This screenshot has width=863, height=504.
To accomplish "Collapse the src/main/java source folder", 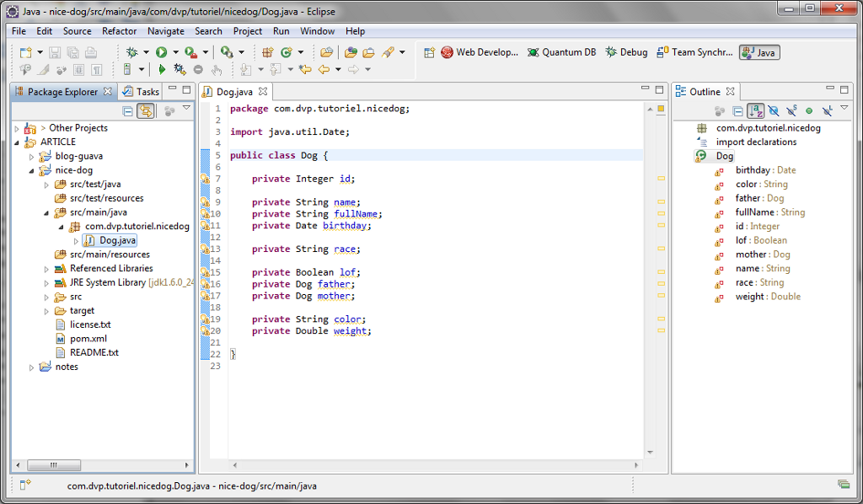I will tap(46, 213).
